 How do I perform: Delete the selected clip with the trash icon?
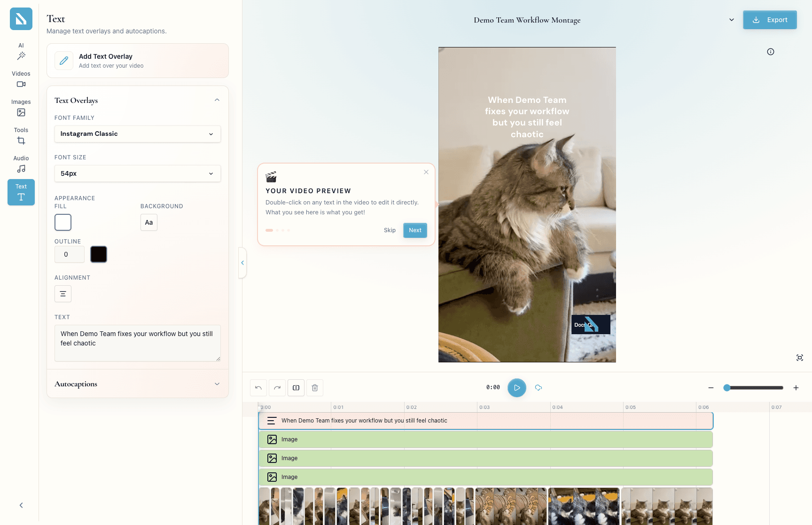(315, 388)
